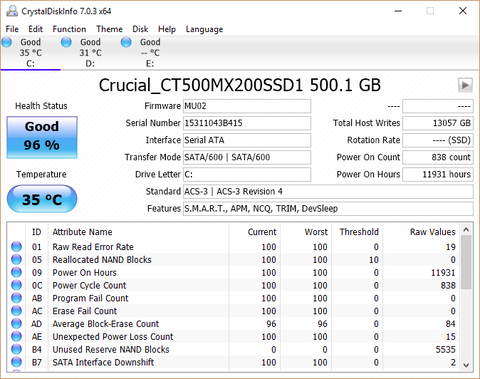
Task: Select the C: drive tab
Action: point(30,53)
